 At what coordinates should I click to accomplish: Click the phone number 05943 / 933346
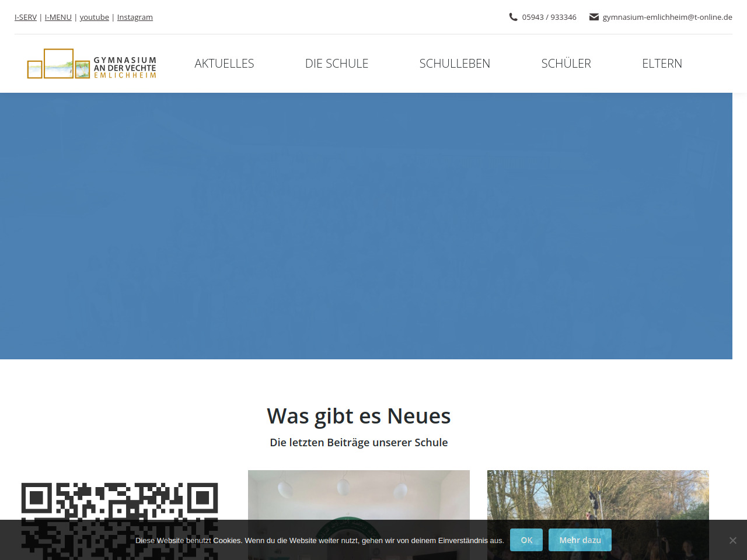[x=549, y=17]
